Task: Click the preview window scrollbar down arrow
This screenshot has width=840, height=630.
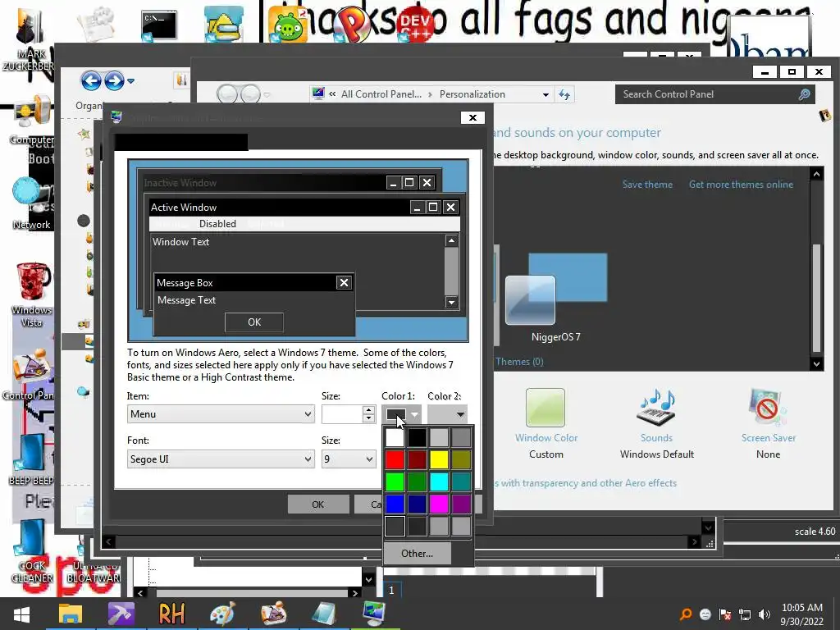Action: point(451,302)
